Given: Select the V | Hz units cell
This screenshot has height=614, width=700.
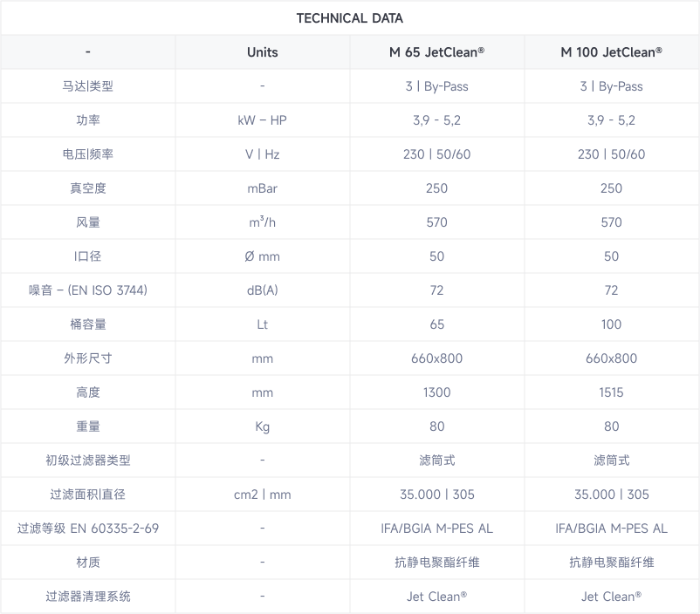Looking at the screenshot, I should 262,154.
